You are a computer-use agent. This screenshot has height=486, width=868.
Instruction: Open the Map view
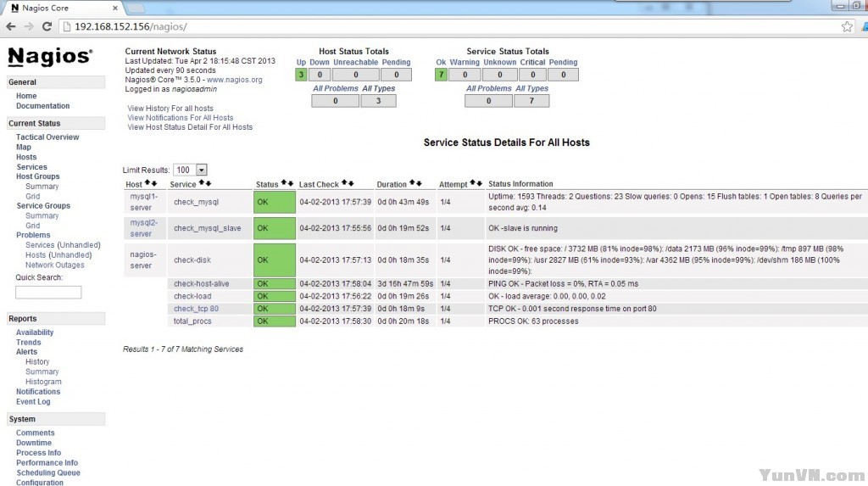(23, 147)
